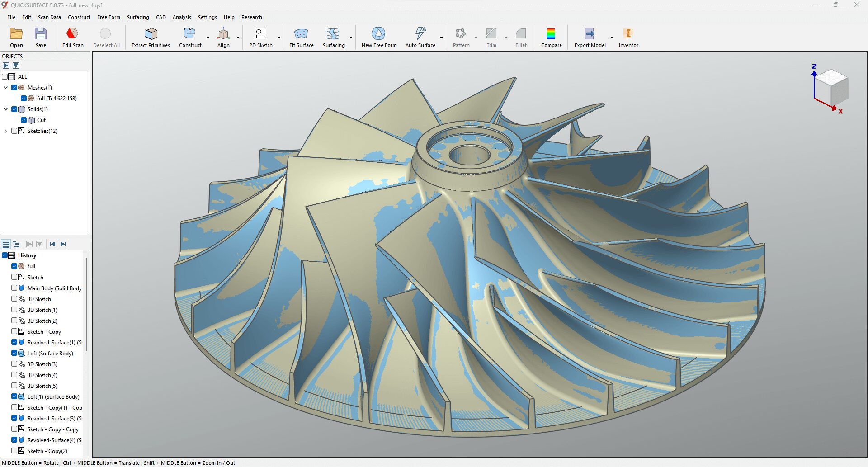Viewport: 868px width, 467px height.
Task: Open the Extract Primitives tool
Action: point(151,38)
